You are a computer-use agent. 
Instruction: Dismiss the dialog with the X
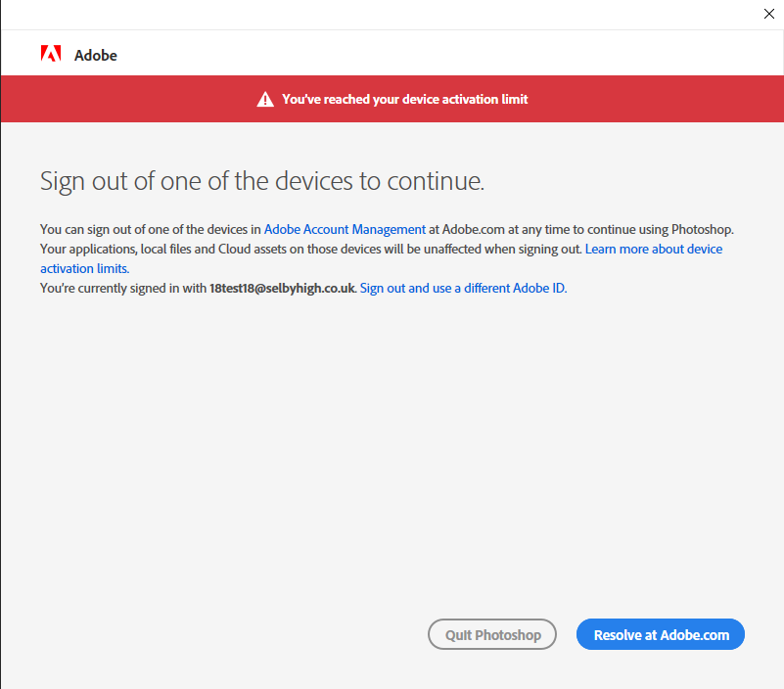pos(769,14)
